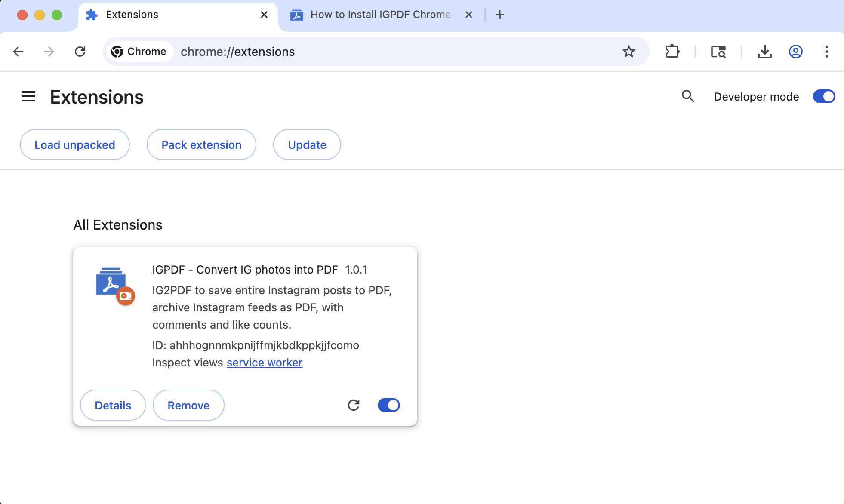The height and width of the screenshot is (504, 844).
Task: Click the Load unpacked button
Action: [75, 144]
